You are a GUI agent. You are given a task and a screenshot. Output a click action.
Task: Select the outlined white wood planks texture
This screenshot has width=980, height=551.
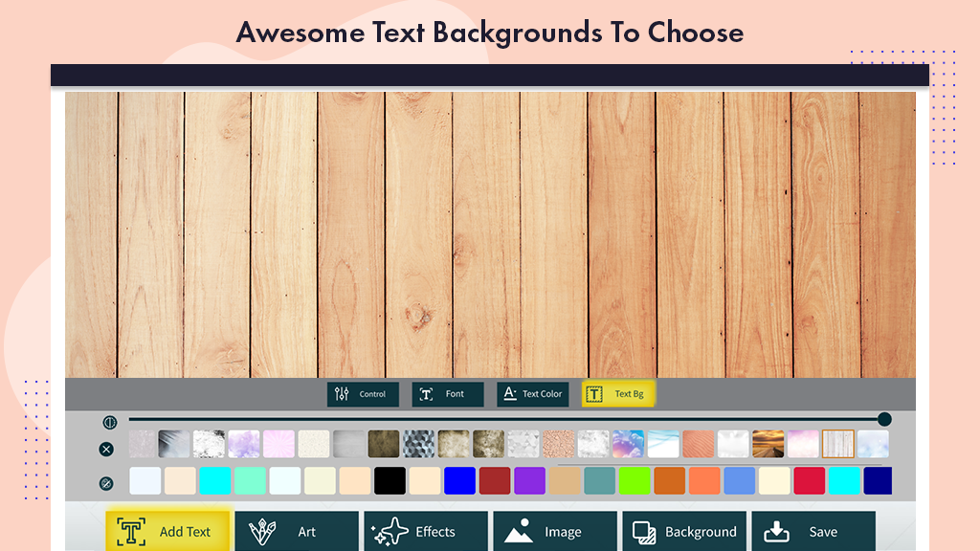coord(838,444)
